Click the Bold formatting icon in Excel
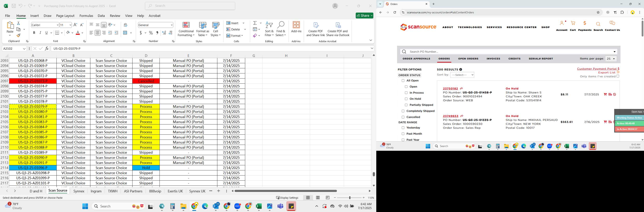 click(34, 33)
